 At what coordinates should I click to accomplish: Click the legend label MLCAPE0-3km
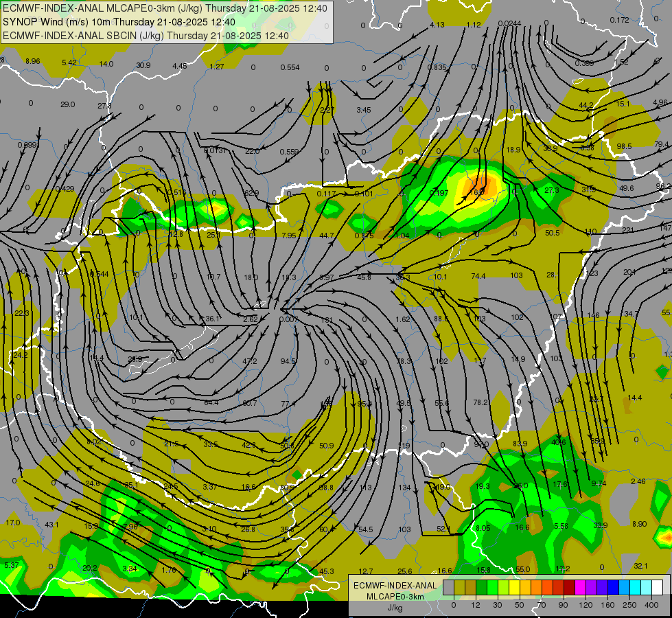pos(395,597)
